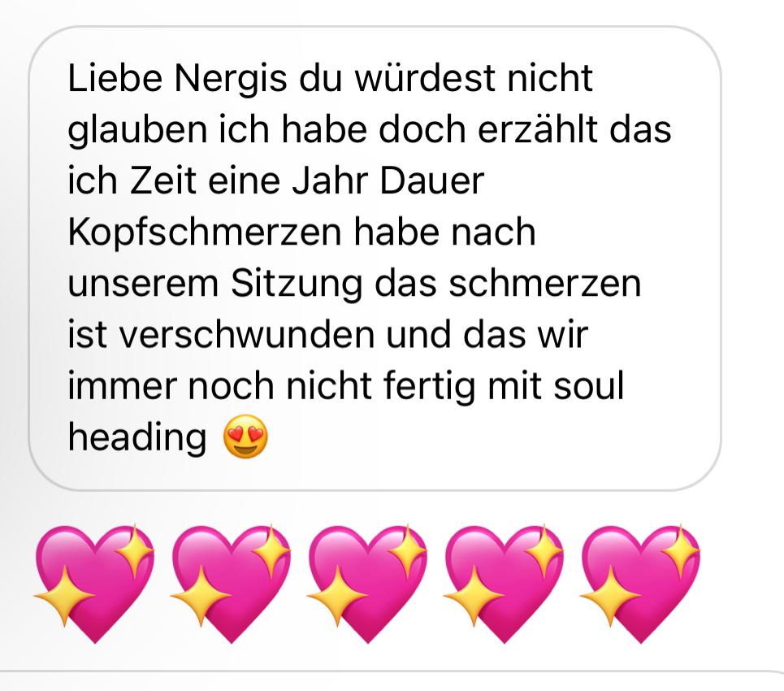
Task: Click the word "Nergis" in the message
Action: pyautogui.click(x=231, y=80)
